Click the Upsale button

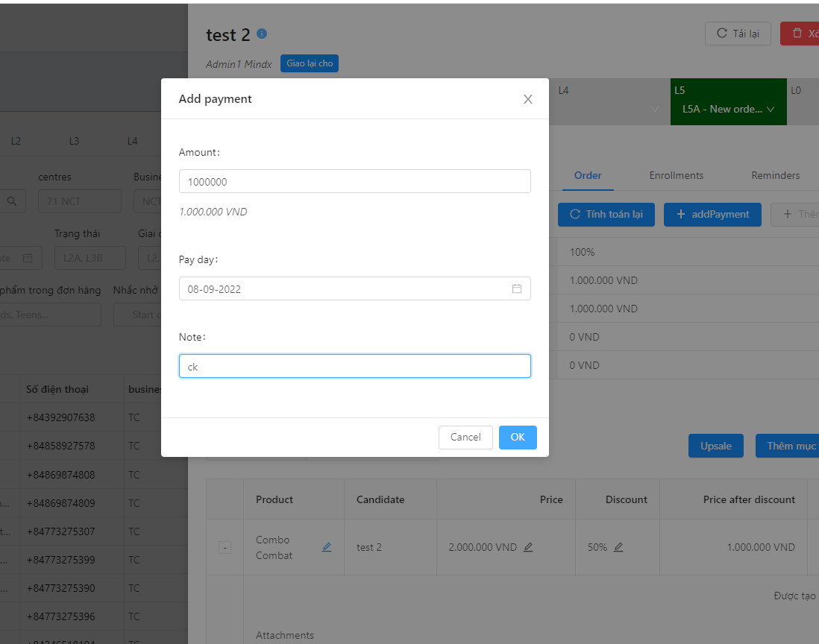pyautogui.click(x=715, y=446)
